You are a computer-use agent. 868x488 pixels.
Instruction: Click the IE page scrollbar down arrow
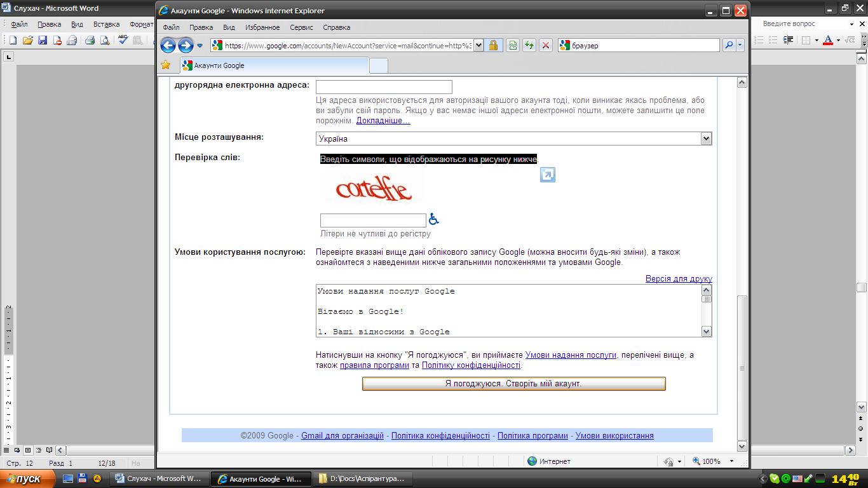click(742, 446)
